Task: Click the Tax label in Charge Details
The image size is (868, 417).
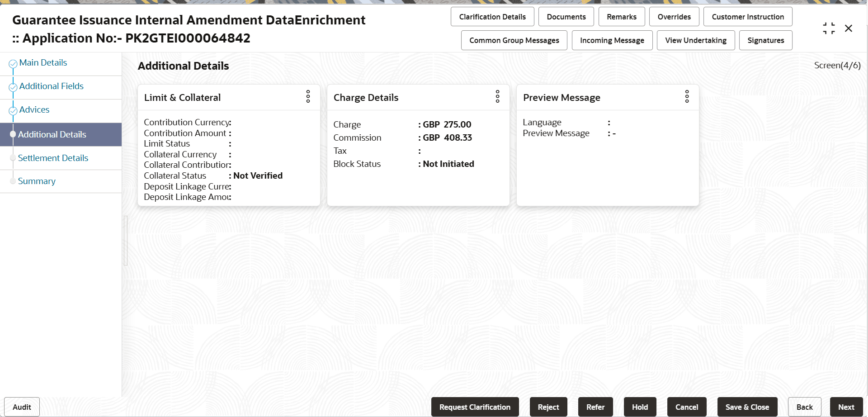Action: coord(340,151)
